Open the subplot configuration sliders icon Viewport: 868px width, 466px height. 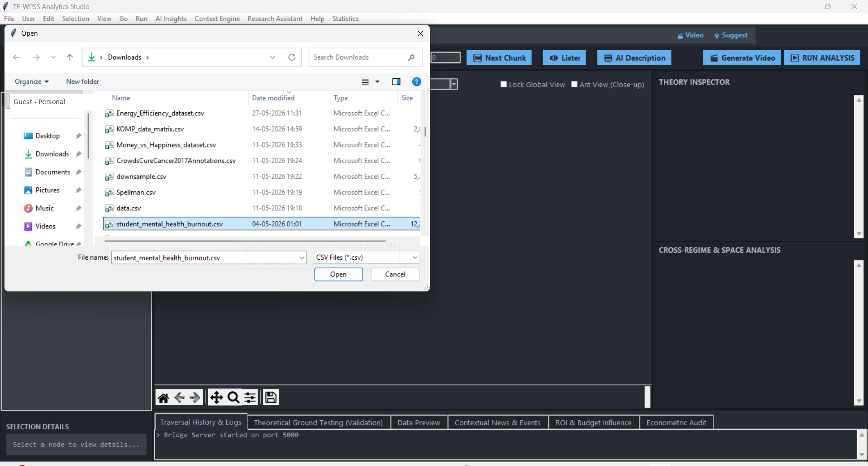250,398
